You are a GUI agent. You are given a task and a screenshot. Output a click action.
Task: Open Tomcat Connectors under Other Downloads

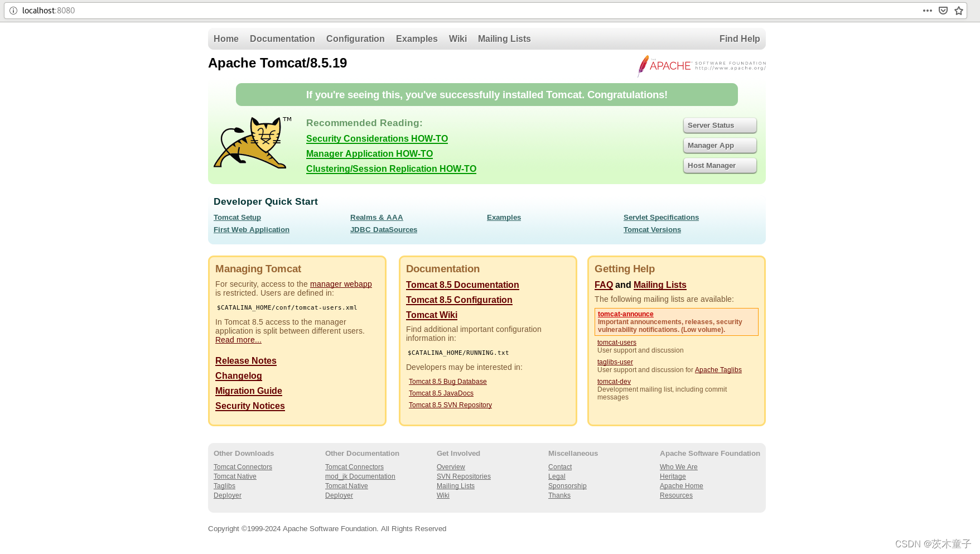click(243, 467)
